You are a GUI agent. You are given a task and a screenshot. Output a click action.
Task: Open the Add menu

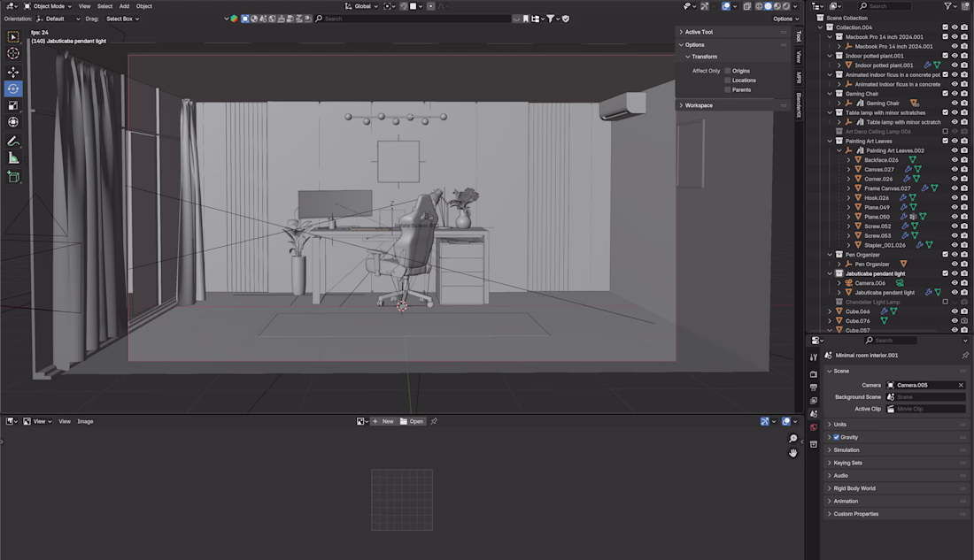coord(124,6)
